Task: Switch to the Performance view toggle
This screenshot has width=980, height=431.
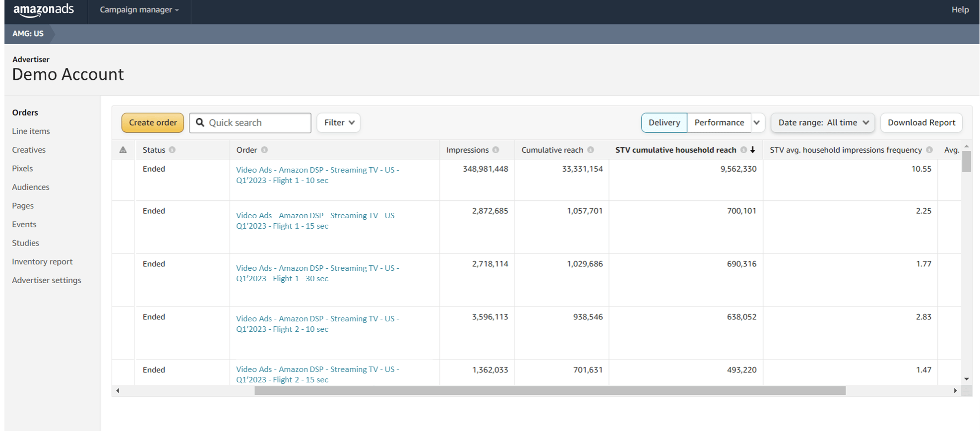Action: click(719, 123)
